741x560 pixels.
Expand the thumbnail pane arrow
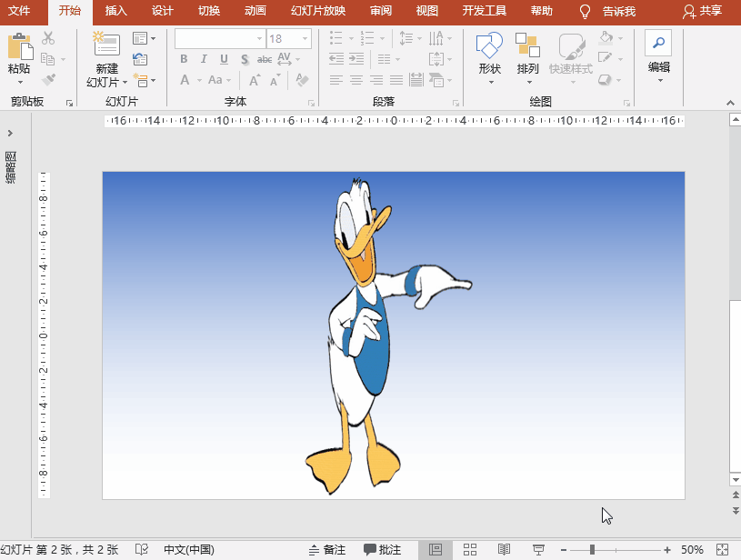tap(10, 134)
